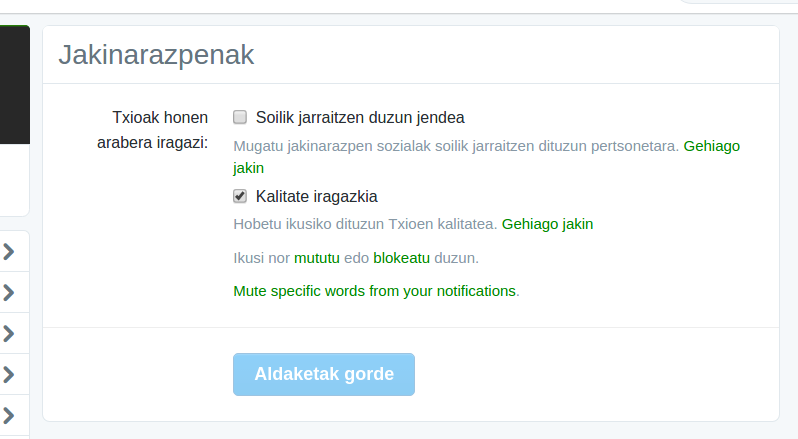This screenshot has width=798, height=439.
Task: Expand the topmost chevron in left sidebar
Action: (9, 252)
